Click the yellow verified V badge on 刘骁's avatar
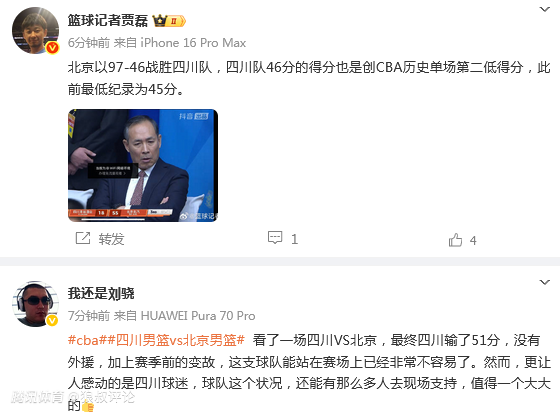Image resolution: width=560 pixels, height=413 pixels. click(52, 320)
